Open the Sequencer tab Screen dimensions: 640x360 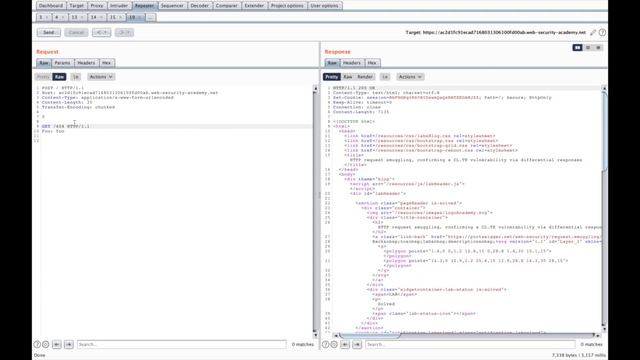click(172, 6)
